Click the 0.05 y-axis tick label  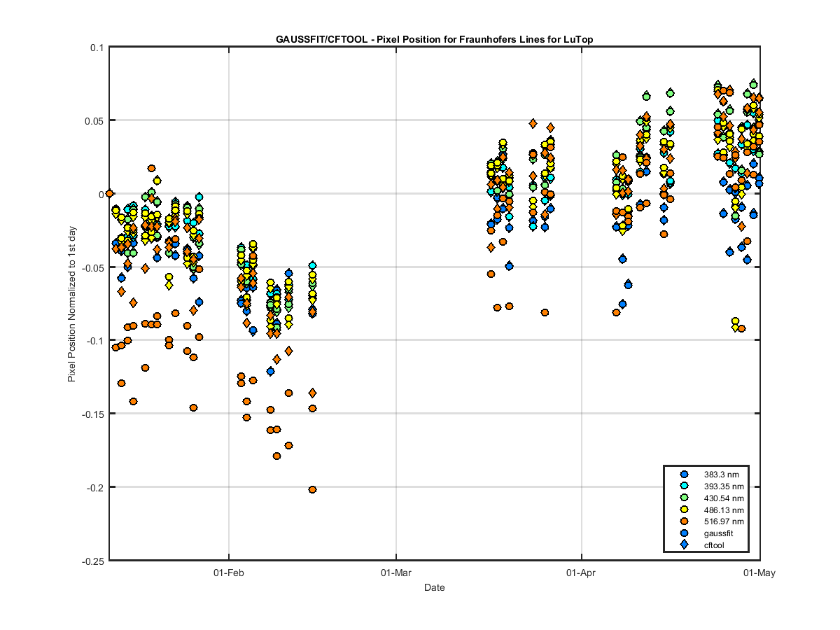point(95,120)
